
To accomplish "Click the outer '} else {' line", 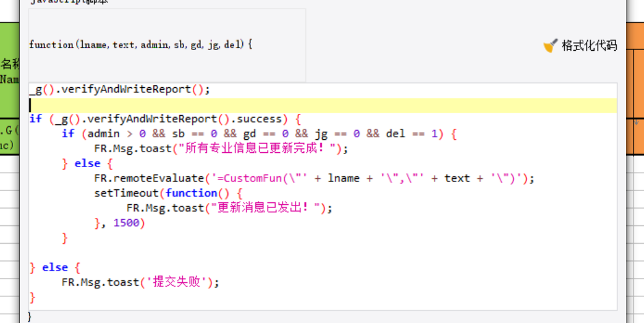I will (55, 268).
